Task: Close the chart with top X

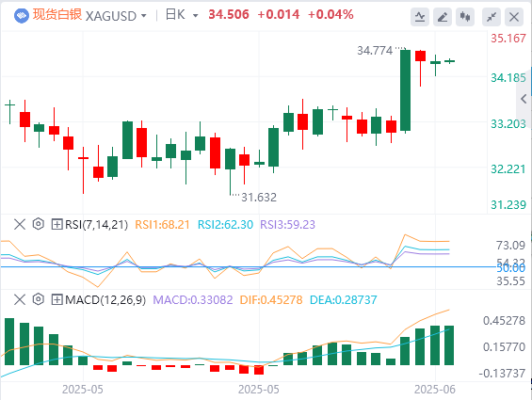Action: tap(514, 17)
